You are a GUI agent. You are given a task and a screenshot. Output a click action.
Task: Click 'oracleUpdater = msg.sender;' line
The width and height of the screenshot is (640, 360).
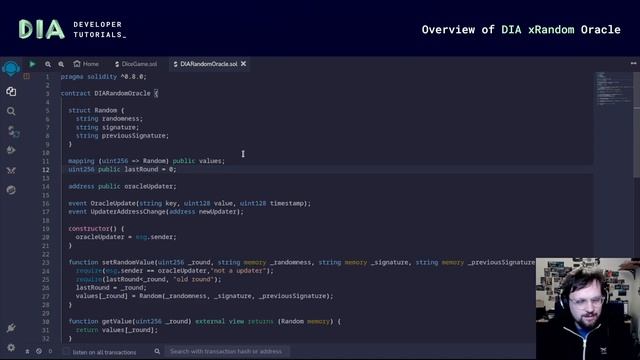(126, 237)
